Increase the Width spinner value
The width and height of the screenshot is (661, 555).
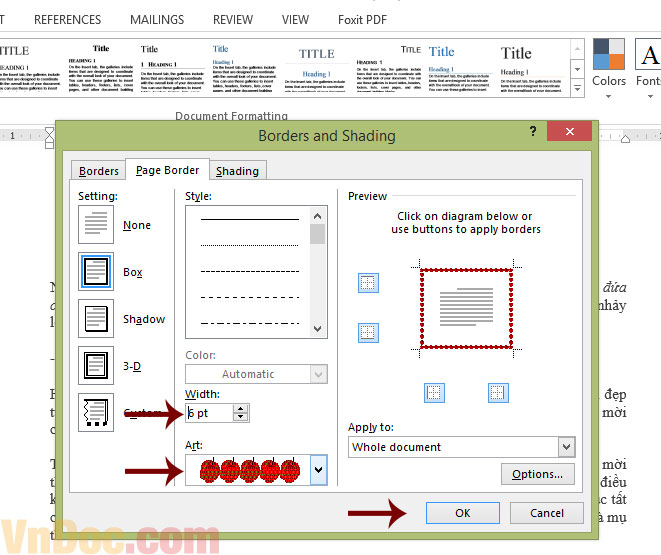(241, 408)
